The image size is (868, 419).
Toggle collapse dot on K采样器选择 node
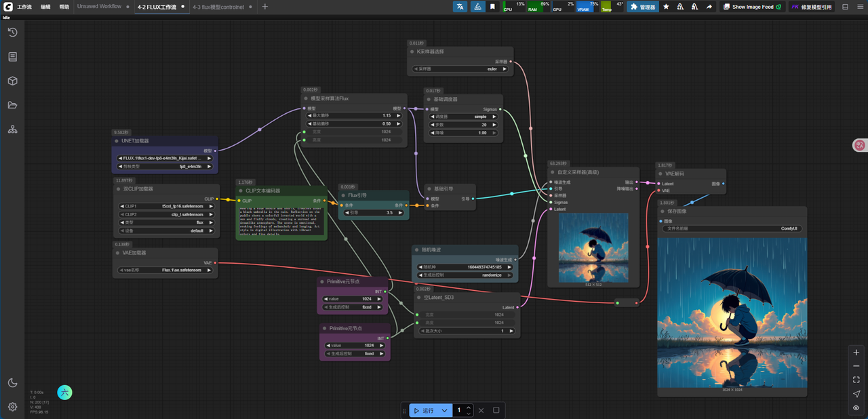point(412,52)
